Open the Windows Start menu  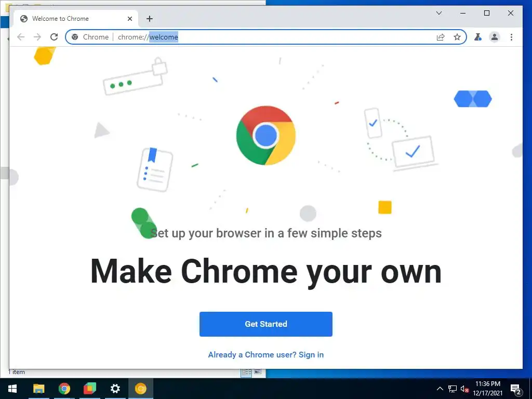tap(12, 389)
